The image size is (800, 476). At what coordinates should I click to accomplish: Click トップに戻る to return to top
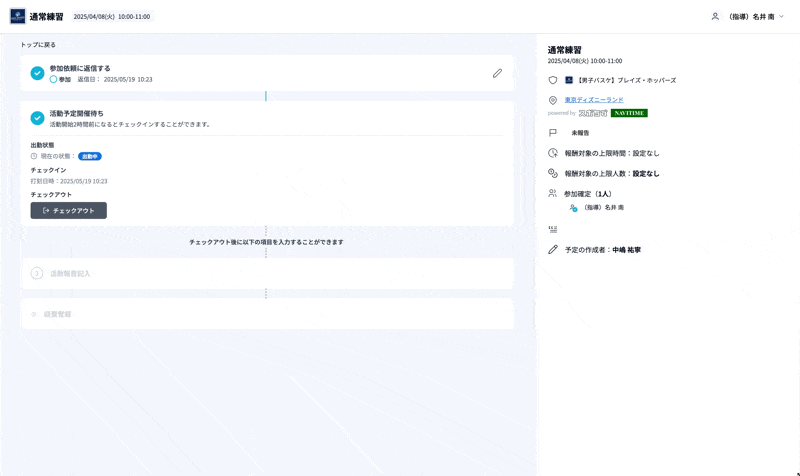click(x=38, y=45)
